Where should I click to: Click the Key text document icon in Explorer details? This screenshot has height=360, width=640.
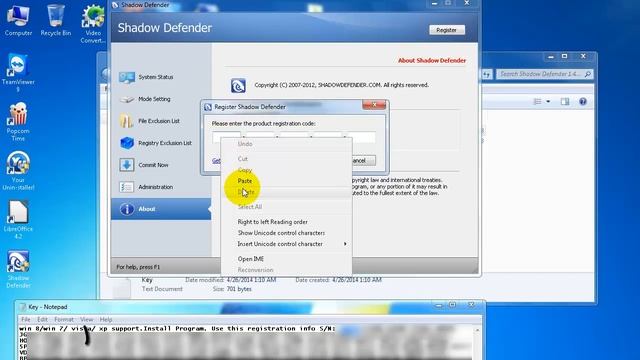(x=122, y=287)
